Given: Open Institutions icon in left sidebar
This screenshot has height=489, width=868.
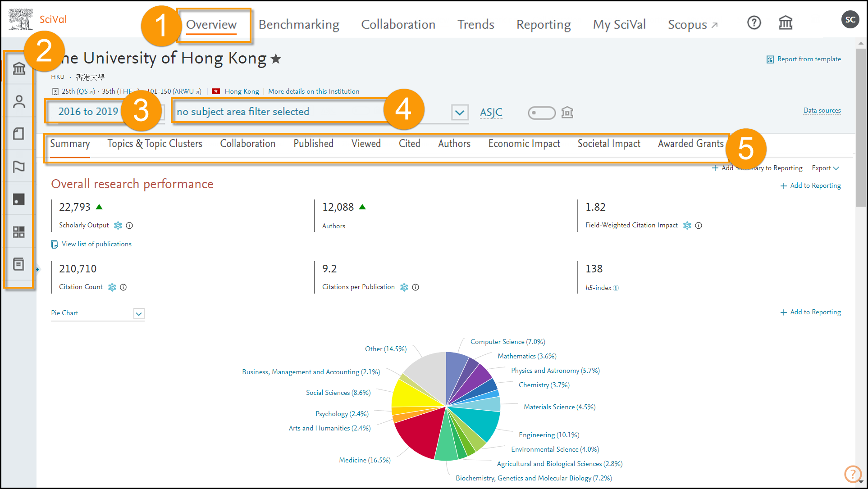Looking at the screenshot, I should tap(19, 68).
